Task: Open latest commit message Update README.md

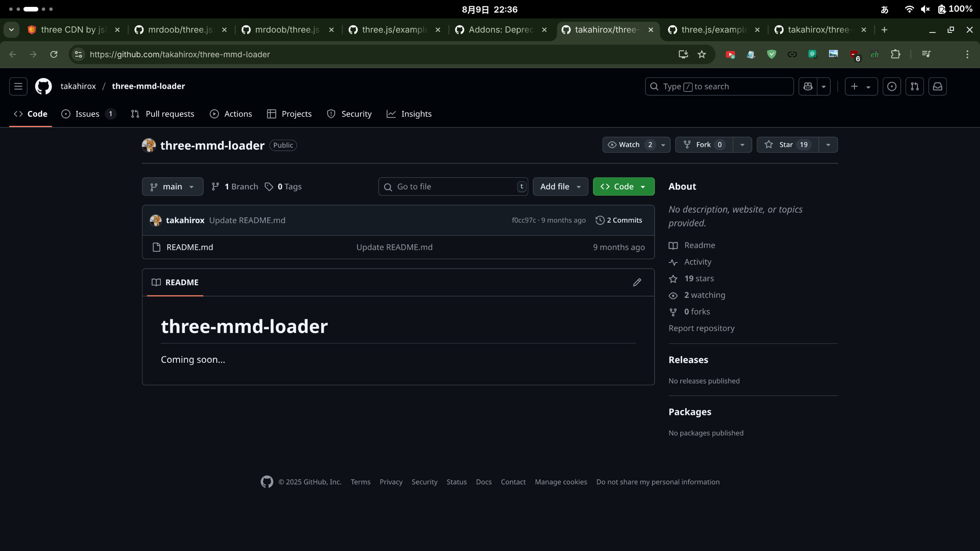Action: [x=247, y=220]
